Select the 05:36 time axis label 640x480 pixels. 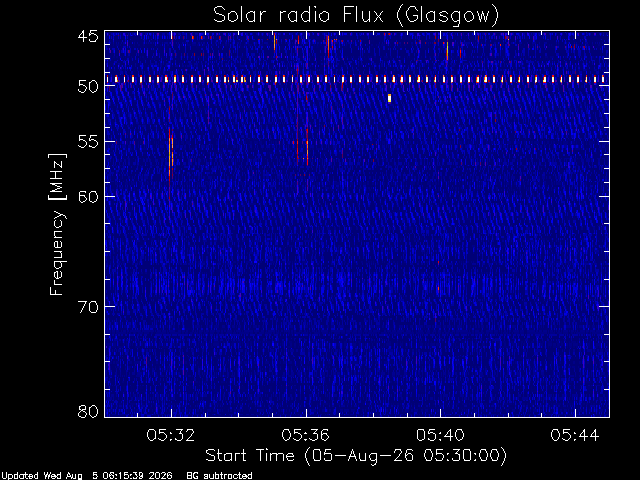(305, 435)
